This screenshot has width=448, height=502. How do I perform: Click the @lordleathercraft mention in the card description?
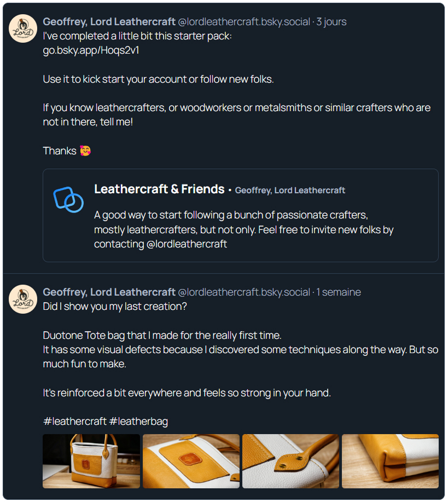[x=187, y=244]
